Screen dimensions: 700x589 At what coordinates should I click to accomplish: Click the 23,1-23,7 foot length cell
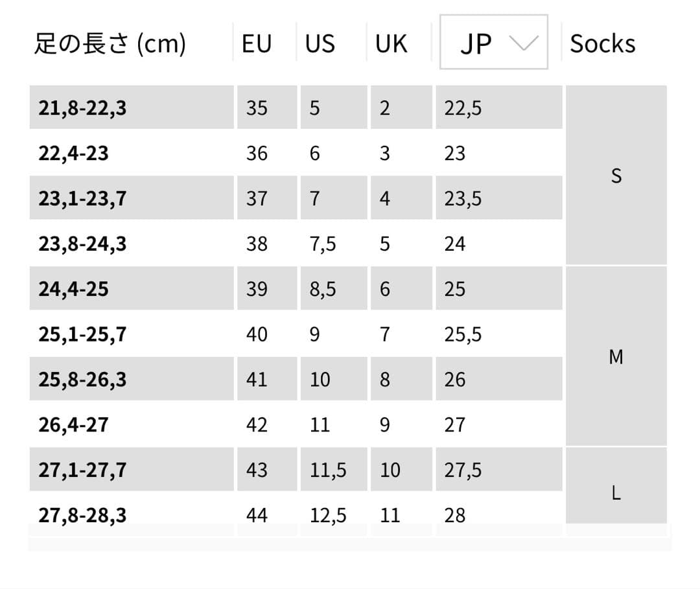82,198
